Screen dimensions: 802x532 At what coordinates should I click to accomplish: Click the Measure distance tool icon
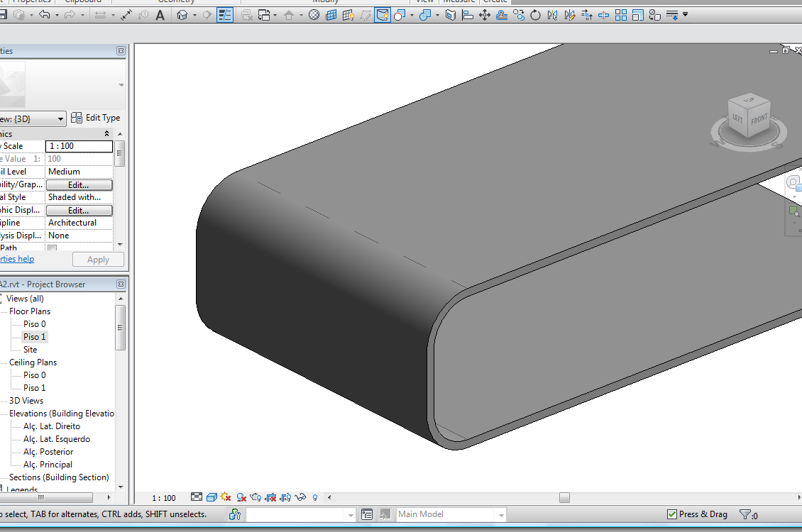click(x=126, y=15)
